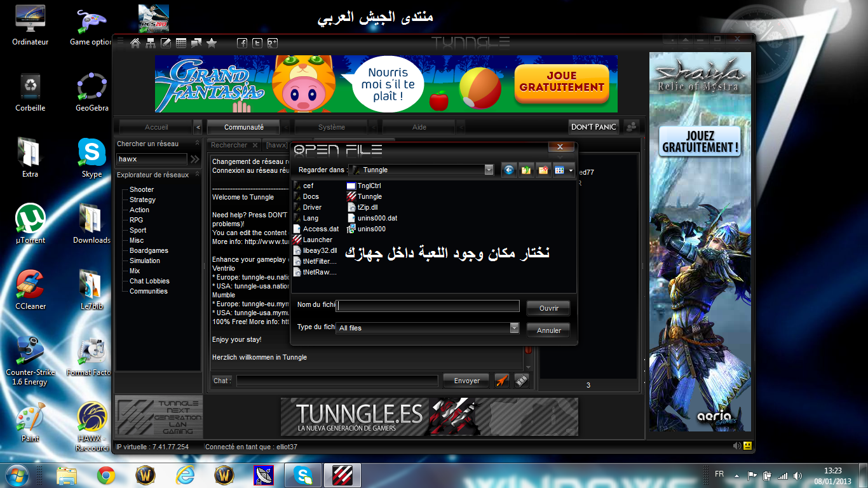
Task: Click the Tunngle.es banner at bottom
Action: 430,417
